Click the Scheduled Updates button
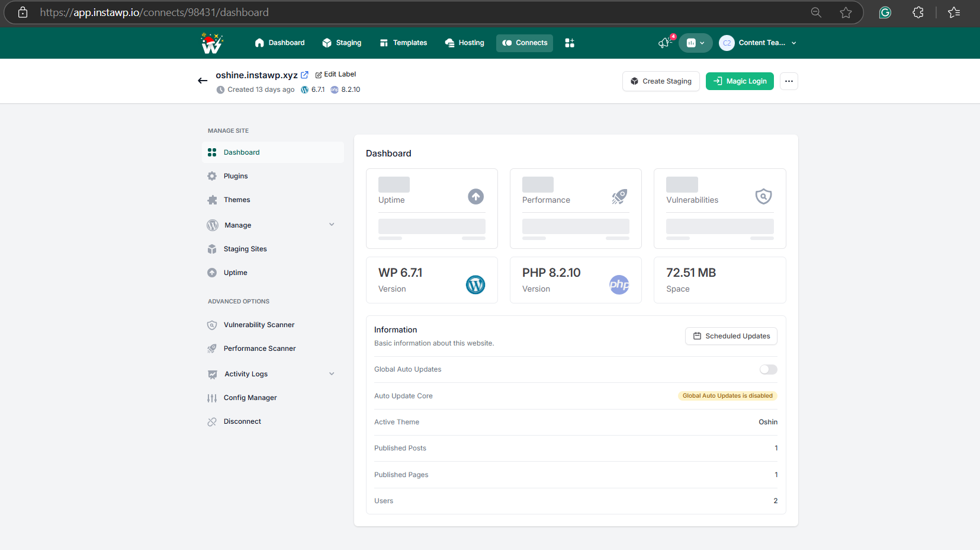 click(731, 336)
